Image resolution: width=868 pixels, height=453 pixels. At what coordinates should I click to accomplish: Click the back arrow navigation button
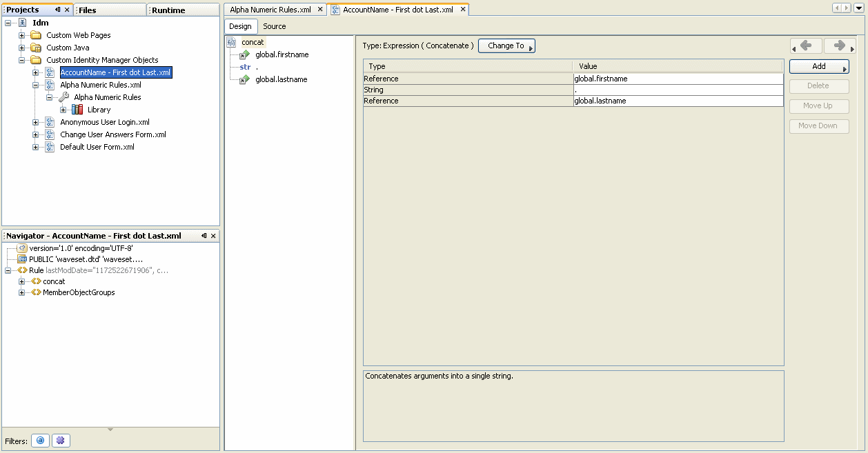(x=806, y=46)
